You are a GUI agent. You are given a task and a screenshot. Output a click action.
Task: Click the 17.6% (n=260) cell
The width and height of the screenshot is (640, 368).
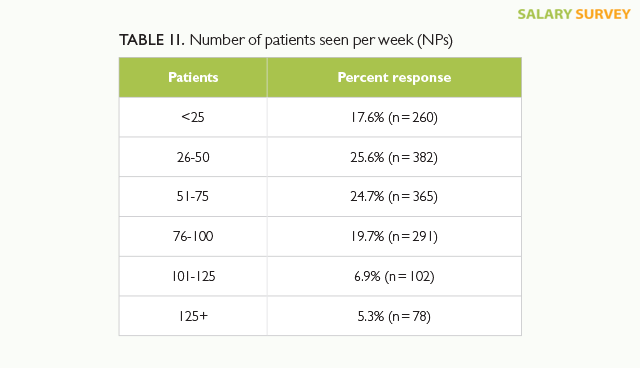(394, 117)
